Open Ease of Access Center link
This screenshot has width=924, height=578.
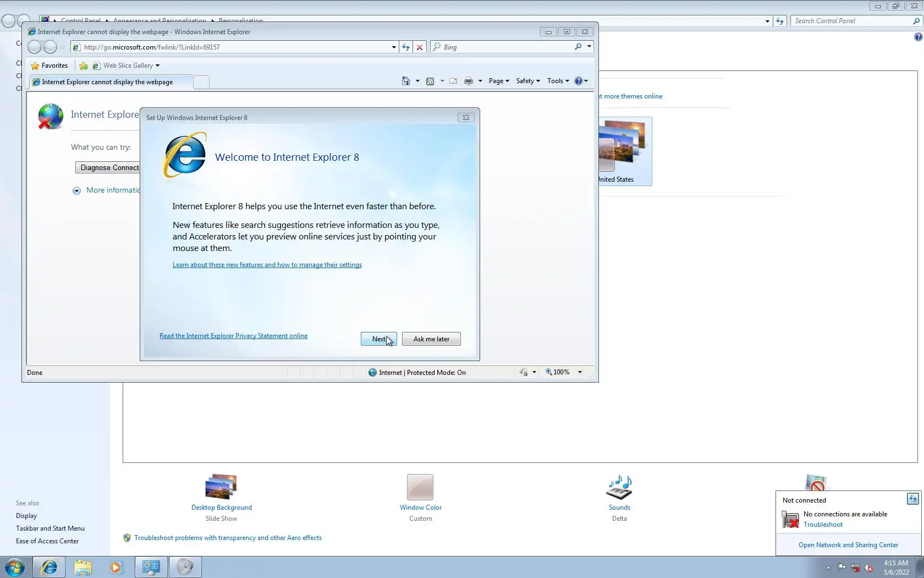pyautogui.click(x=47, y=541)
